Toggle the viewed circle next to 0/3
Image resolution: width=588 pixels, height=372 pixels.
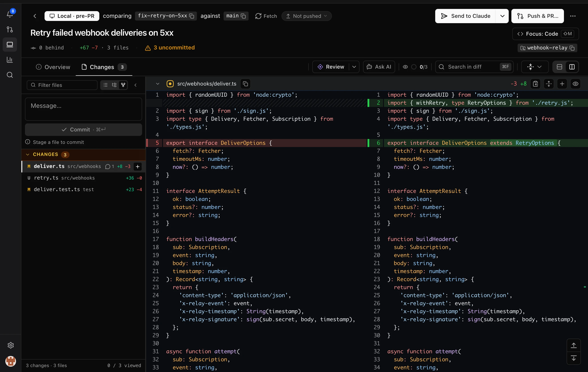[x=414, y=67]
